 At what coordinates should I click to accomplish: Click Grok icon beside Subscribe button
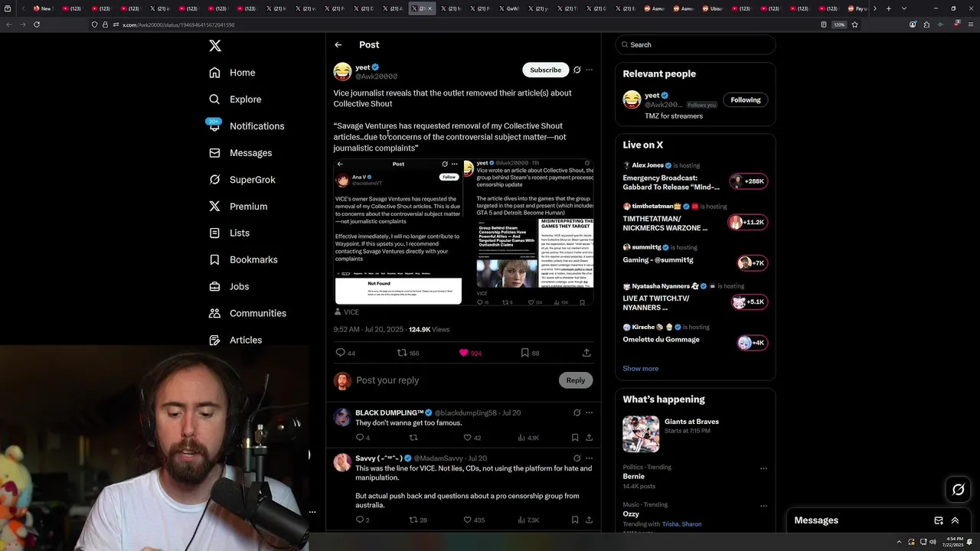577,70
